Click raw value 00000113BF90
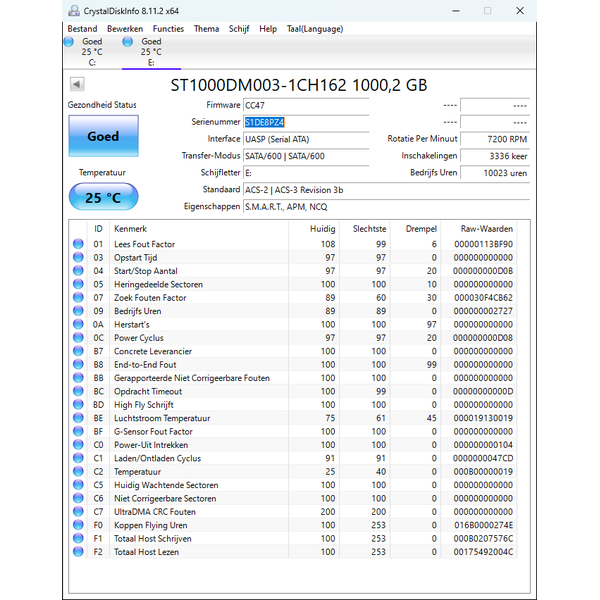 tap(483, 244)
